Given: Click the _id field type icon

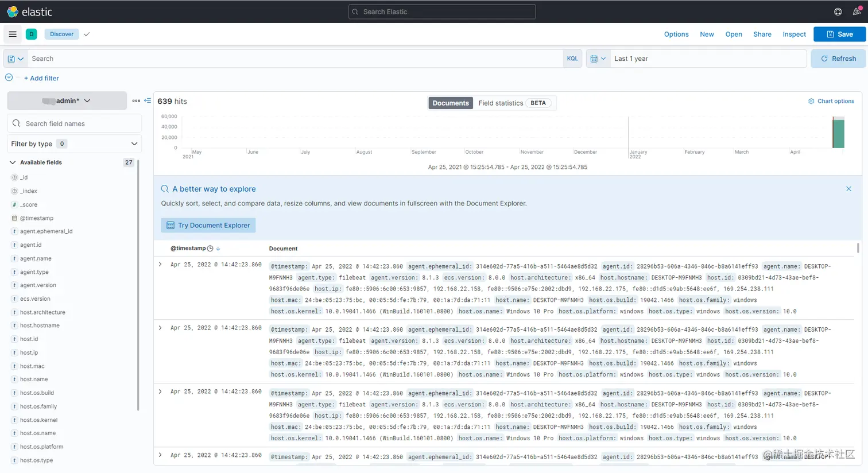Looking at the screenshot, I should pyautogui.click(x=14, y=177).
